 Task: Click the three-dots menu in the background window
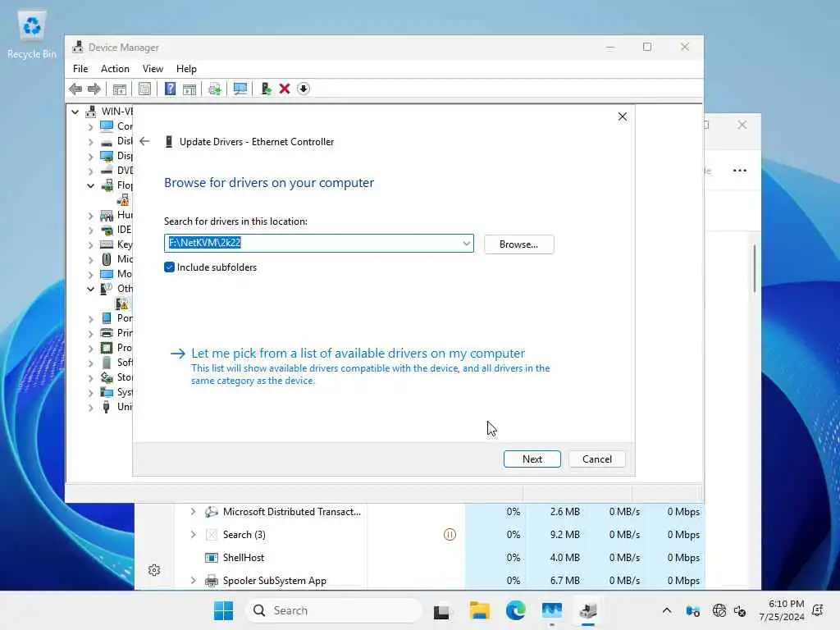point(740,171)
